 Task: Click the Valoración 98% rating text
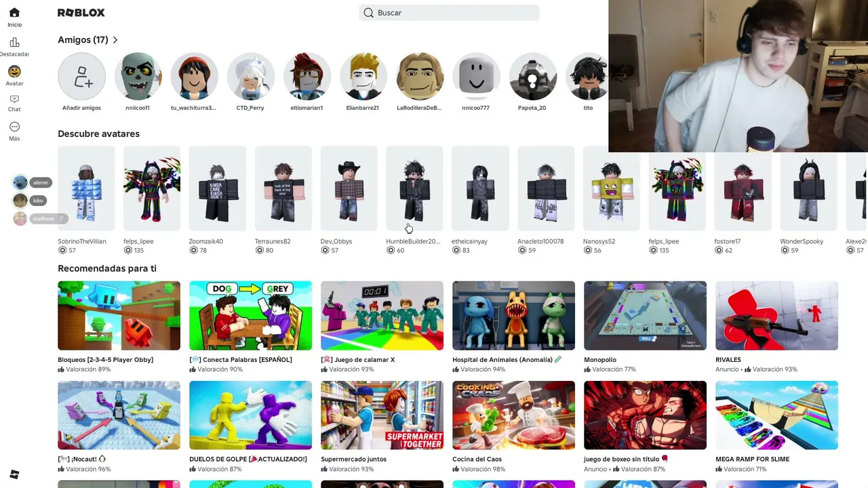(482, 469)
